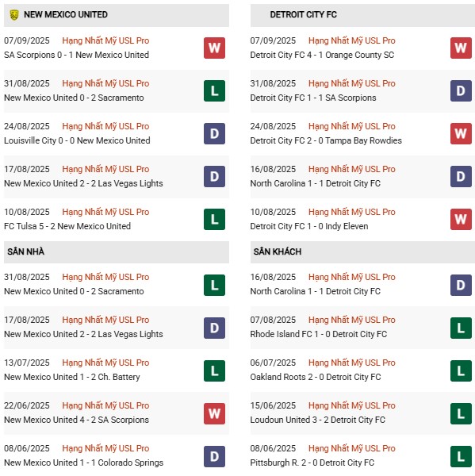Click the W badge for New Mexico United 4-2 SA Scorpions
Image resolution: width=475 pixels, height=476 pixels.
coord(214,413)
